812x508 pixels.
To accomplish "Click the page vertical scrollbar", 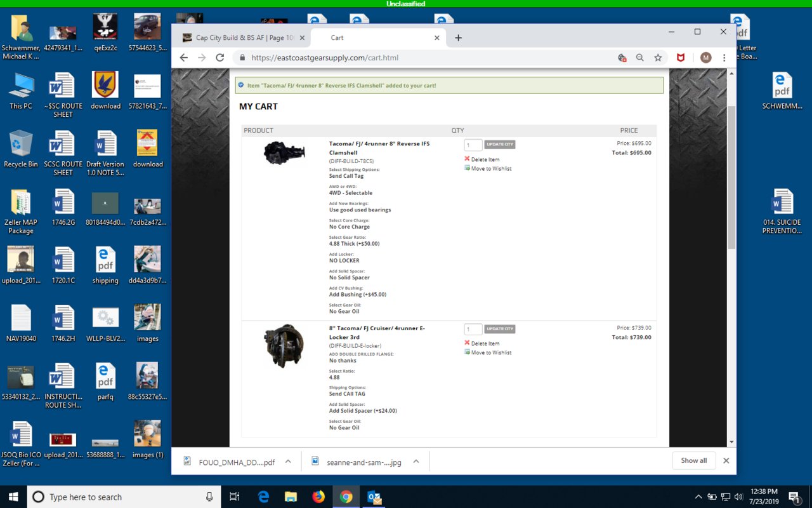I will coord(731,178).
